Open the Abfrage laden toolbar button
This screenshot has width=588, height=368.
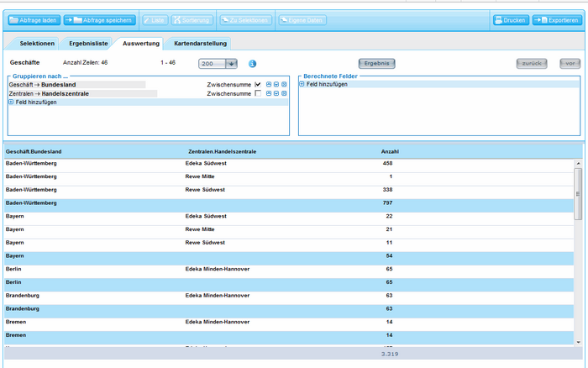tap(33, 19)
